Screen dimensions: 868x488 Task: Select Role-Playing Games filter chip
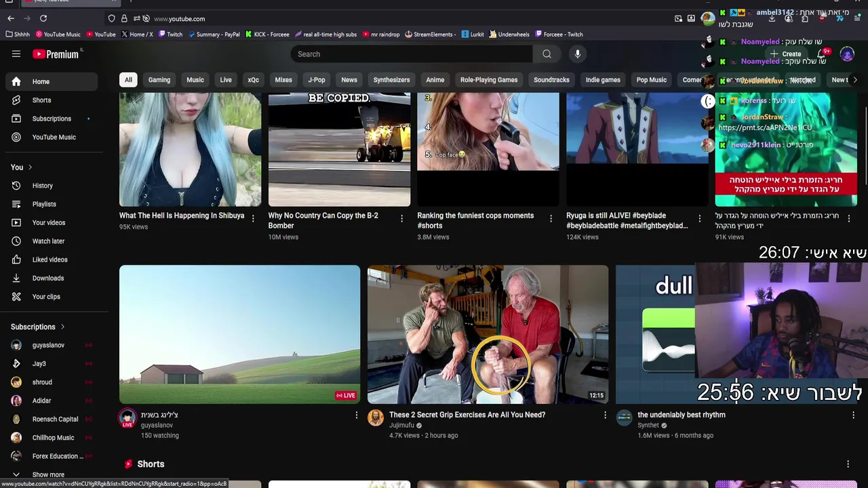[x=489, y=80]
